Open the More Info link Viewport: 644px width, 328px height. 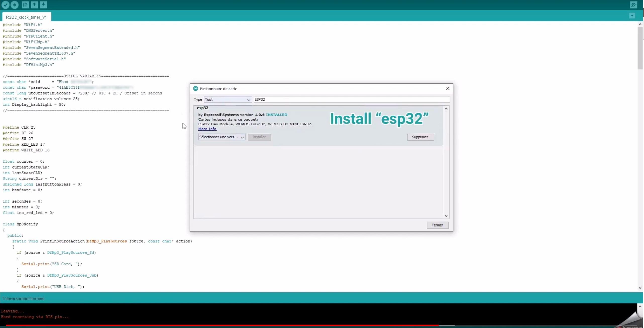click(x=207, y=129)
